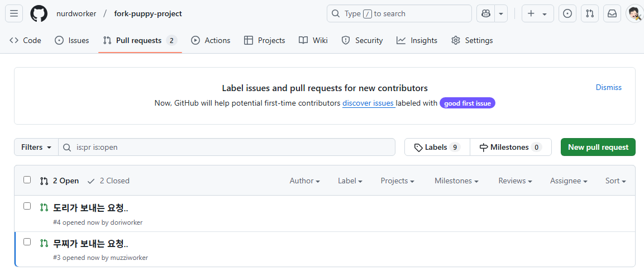
Task: Select the Pull requests tab
Action: tap(140, 40)
